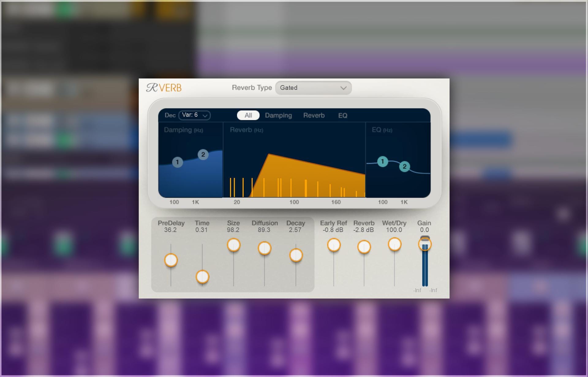Click the Gain value 0.0
This screenshot has width=588, height=377.
point(424,230)
